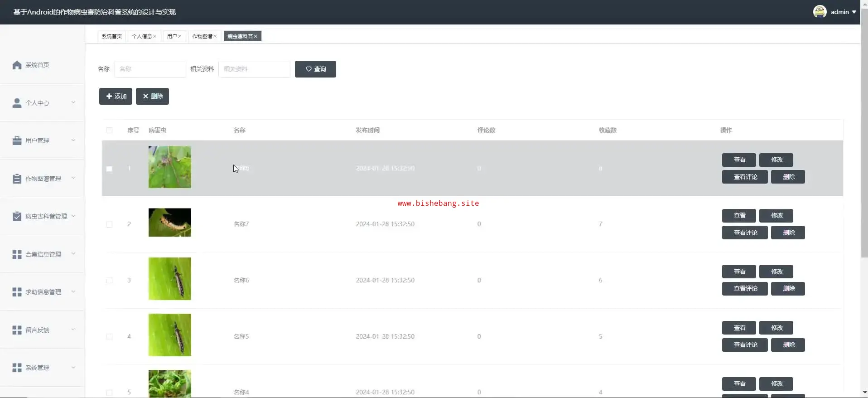
Task: Focus the 名称 search input field
Action: pyautogui.click(x=150, y=69)
